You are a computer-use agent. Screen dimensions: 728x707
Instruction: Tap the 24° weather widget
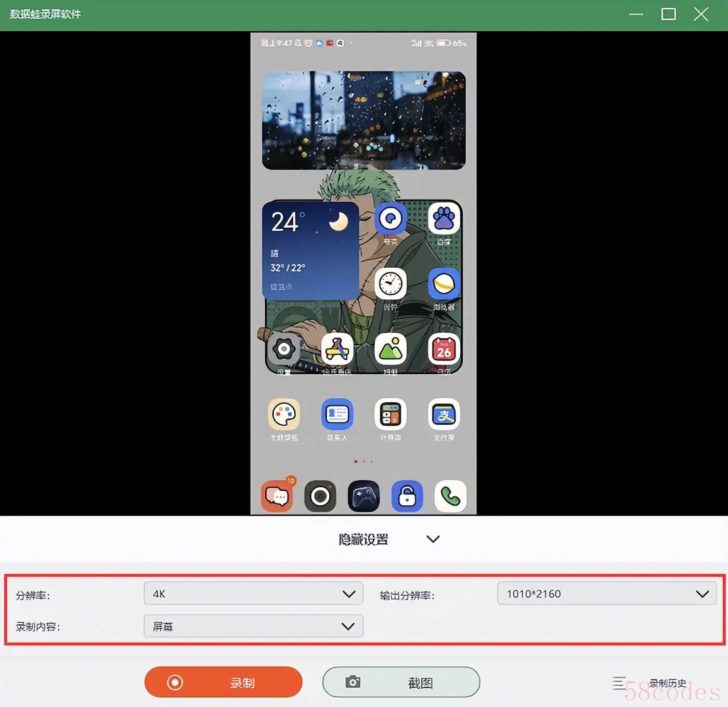click(x=311, y=251)
